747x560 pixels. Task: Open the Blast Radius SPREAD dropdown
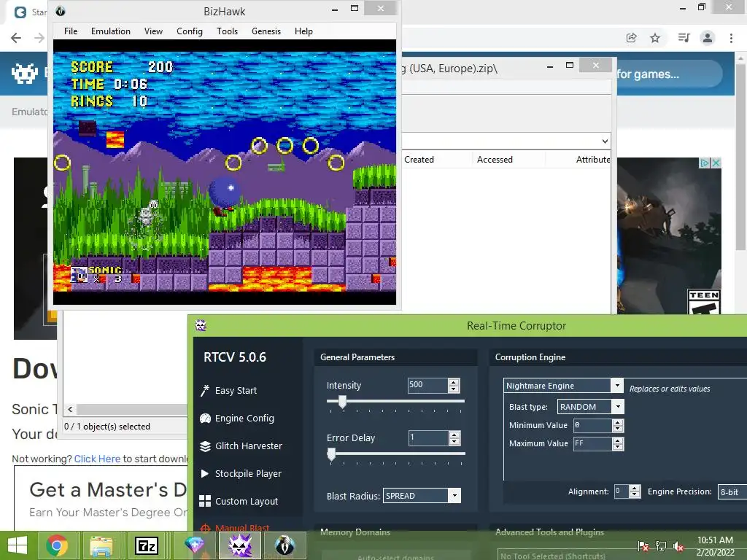click(454, 496)
